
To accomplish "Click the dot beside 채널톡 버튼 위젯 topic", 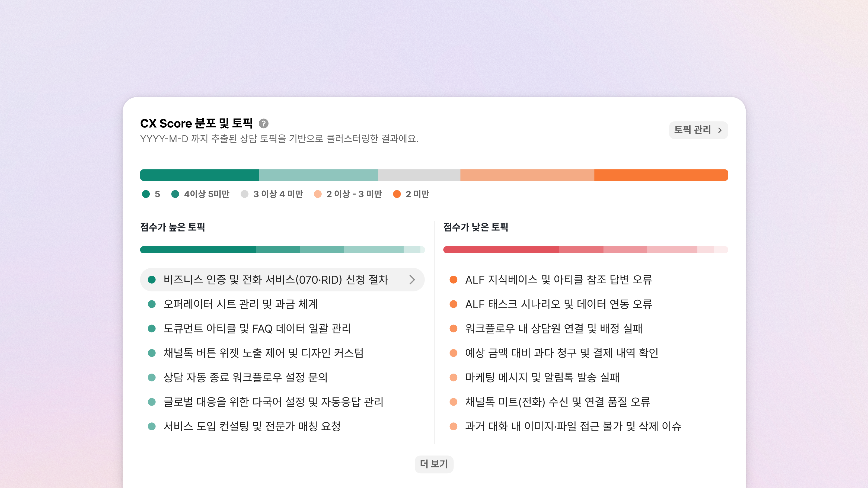I will pyautogui.click(x=152, y=353).
